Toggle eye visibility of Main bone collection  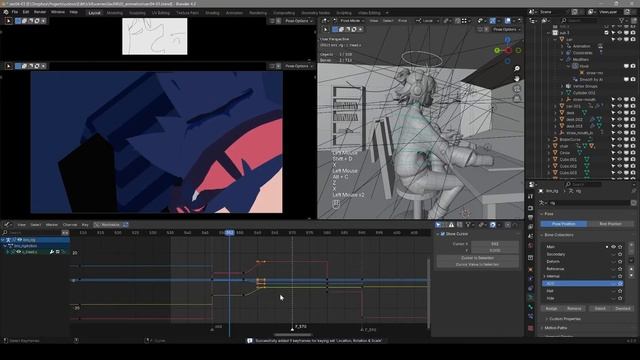[613, 247]
